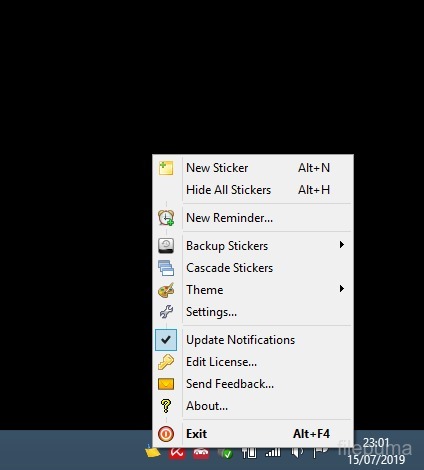Click the Cascade Stickers windows icon
424x470 pixels.
coord(166,268)
